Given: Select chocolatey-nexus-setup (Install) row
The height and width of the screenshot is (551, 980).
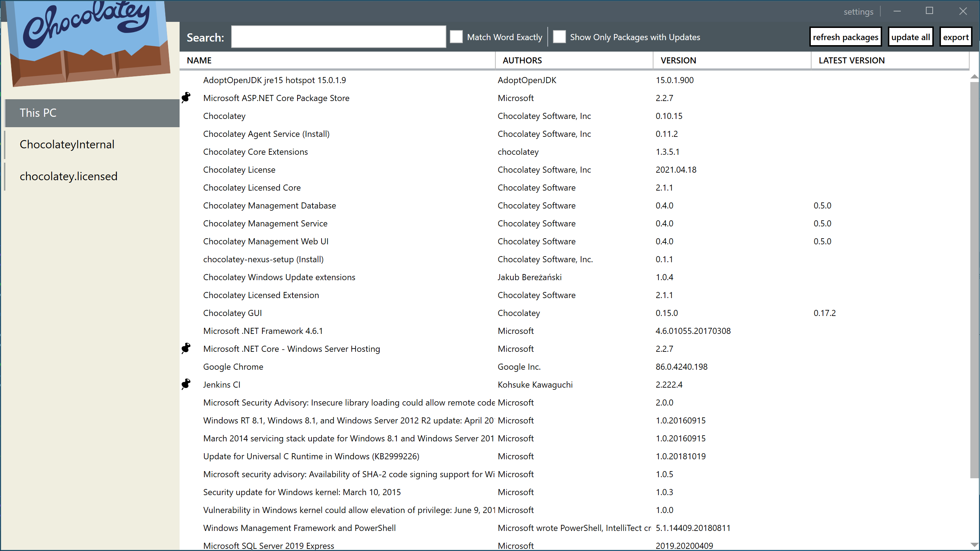Looking at the screenshot, I should [x=575, y=259].
